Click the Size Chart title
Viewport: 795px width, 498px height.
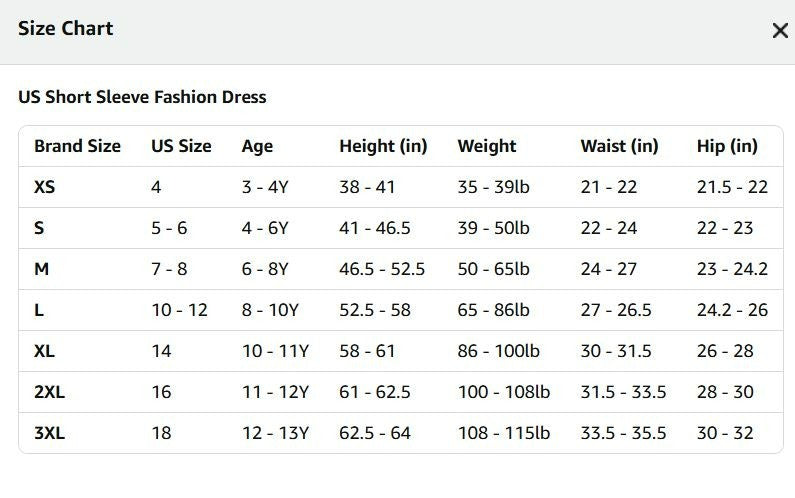coord(65,28)
